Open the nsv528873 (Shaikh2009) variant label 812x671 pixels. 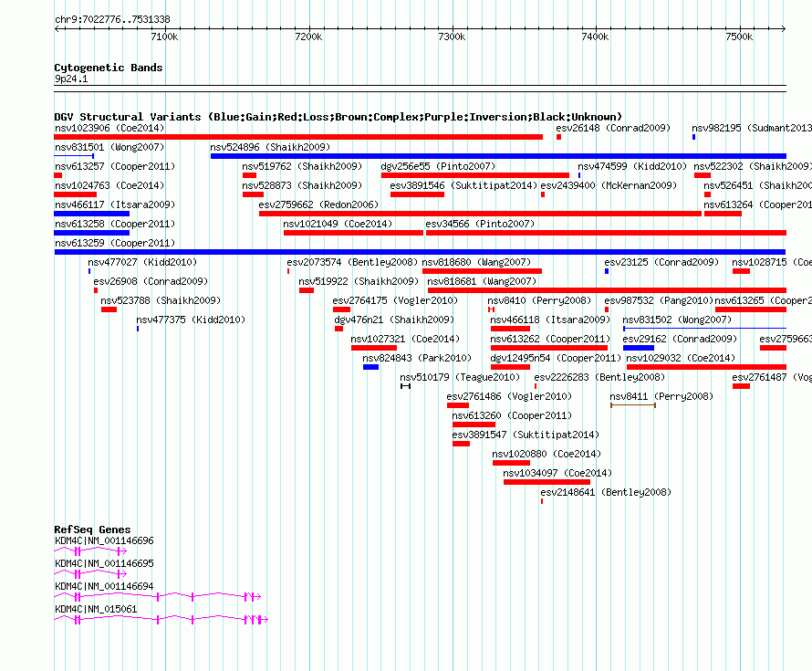pos(302,185)
